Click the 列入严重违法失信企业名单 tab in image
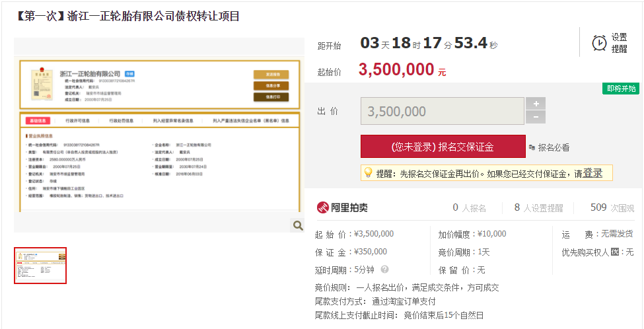Viewport: 644px width, 329px height. [251, 121]
